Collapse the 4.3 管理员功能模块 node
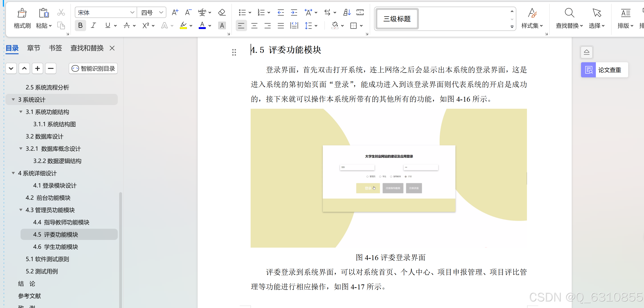This screenshot has width=644, height=308. tap(21, 210)
